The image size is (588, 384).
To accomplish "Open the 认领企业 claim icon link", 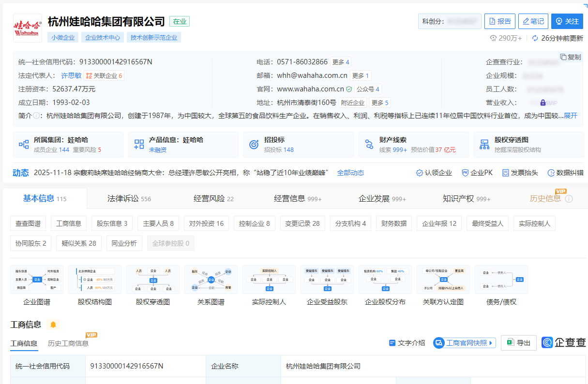I will point(434,173).
